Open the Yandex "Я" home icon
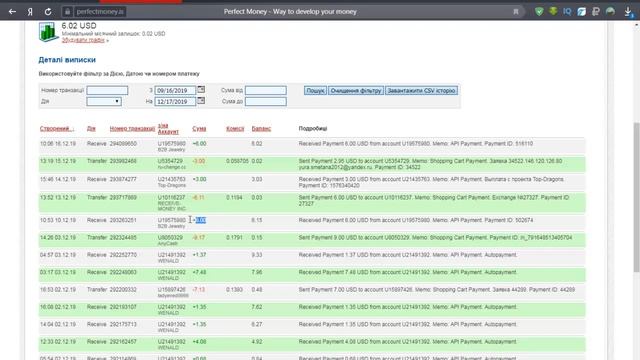 (30, 12)
